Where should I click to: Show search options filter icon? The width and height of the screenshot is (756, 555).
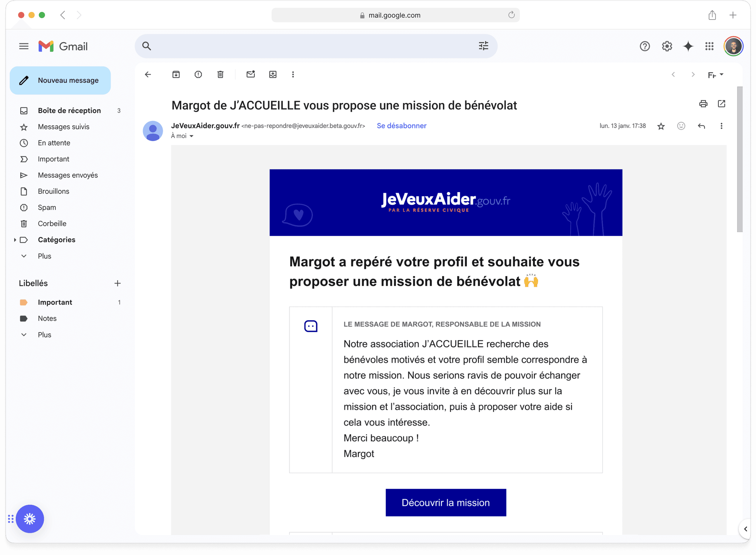483,46
